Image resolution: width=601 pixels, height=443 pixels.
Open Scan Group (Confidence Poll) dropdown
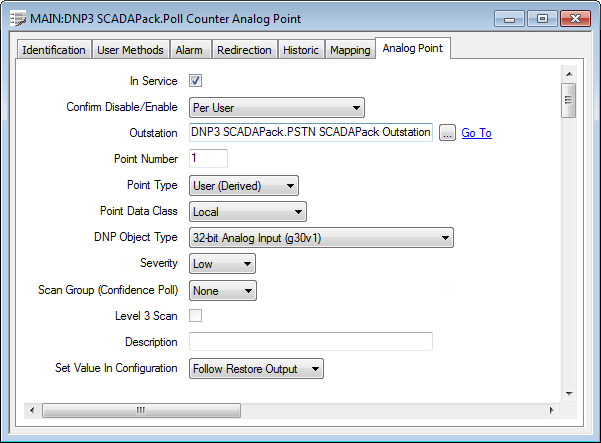point(223,290)
